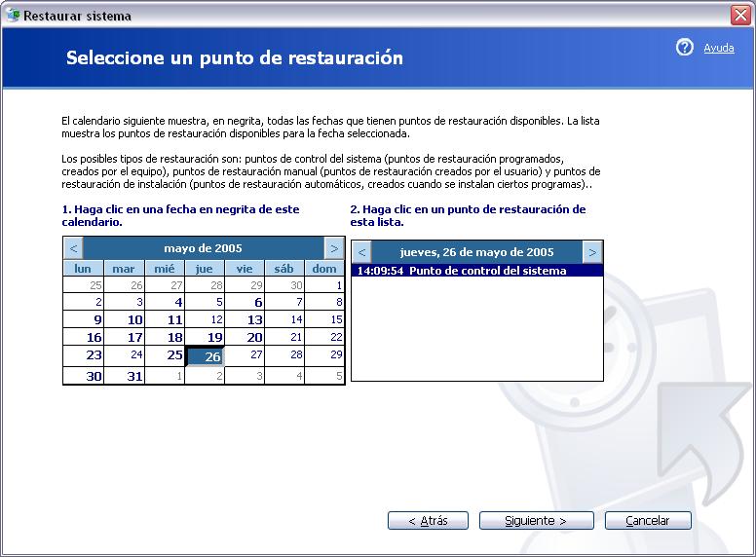Select bold date 17 in calendar
The width and height of the screenshot is (756, 557).
point(125,337)
